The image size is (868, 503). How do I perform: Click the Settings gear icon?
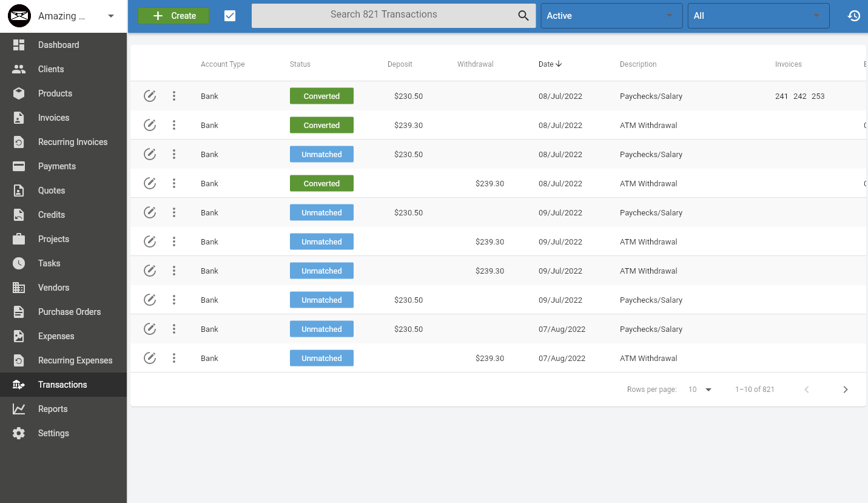pyautogui.click(x=19, y=433)
